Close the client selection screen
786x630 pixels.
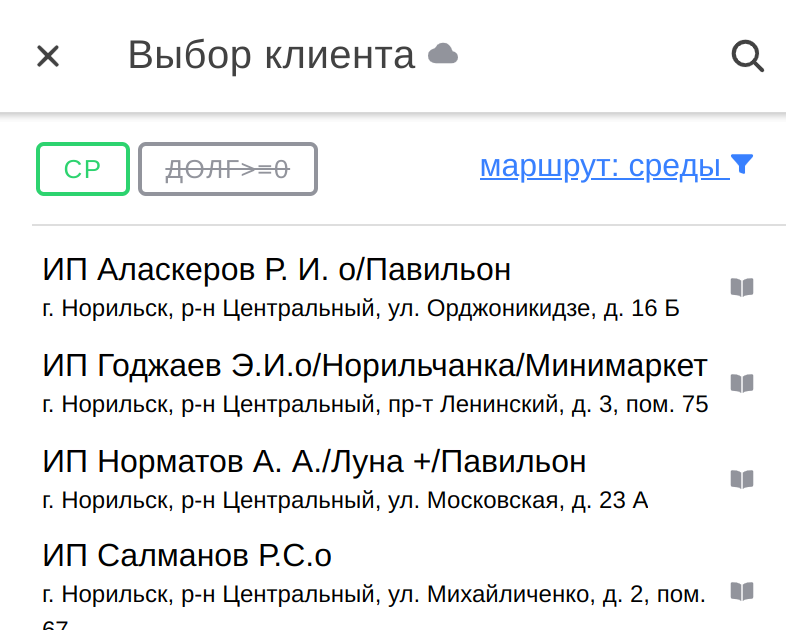click(x=48, y=56)
